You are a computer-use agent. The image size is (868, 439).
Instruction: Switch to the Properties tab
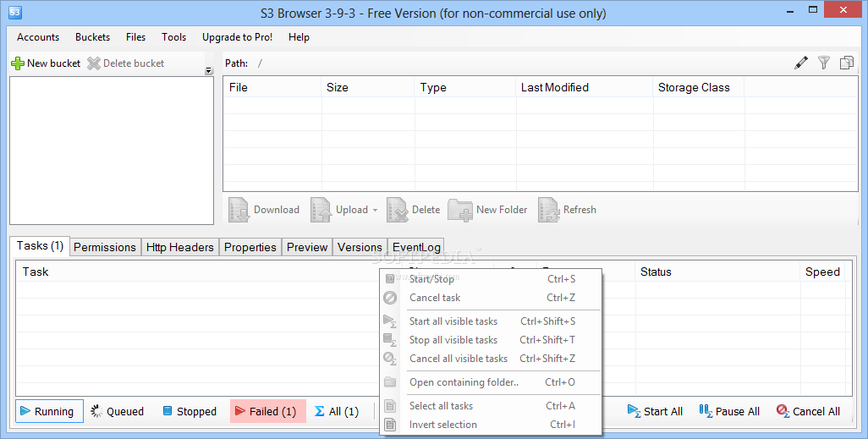click(250, 247)
